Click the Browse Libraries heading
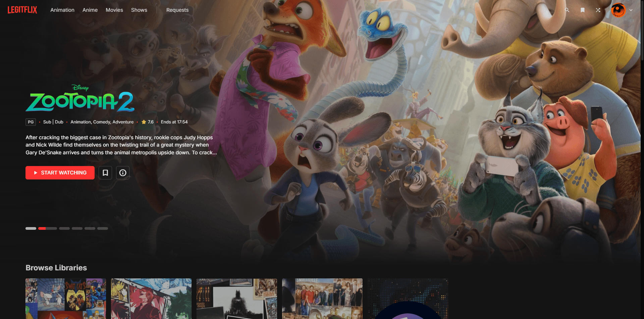 pos(56,268)
